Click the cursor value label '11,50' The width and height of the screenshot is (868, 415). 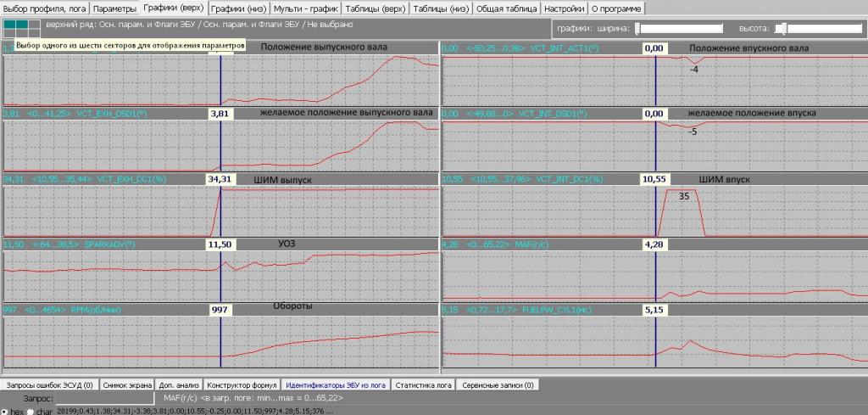(x=220, y=244)
